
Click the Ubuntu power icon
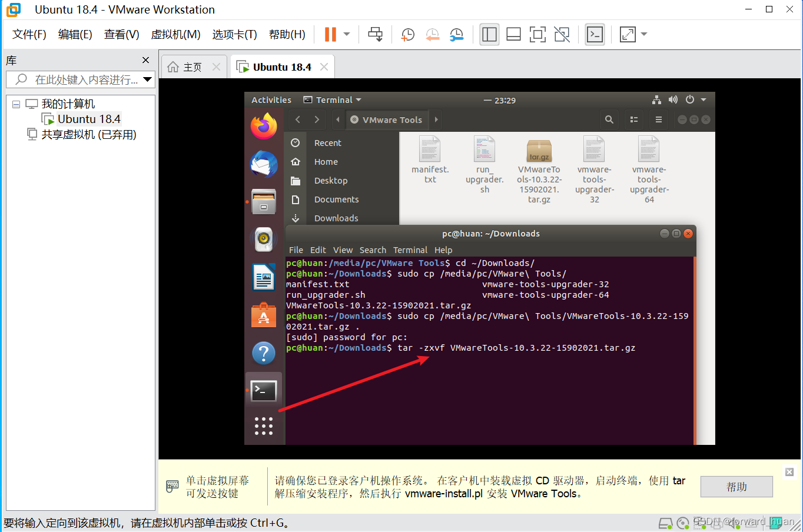click(x=690, y=99)
